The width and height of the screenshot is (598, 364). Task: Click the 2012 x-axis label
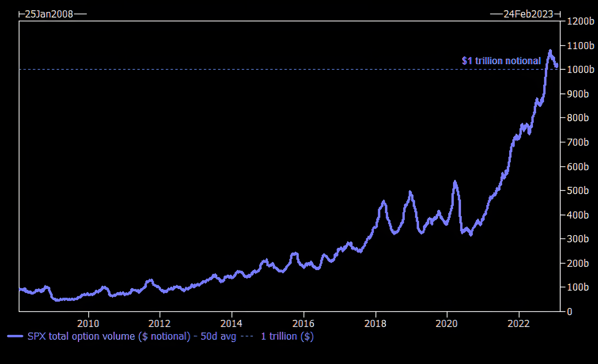(160, 323)
